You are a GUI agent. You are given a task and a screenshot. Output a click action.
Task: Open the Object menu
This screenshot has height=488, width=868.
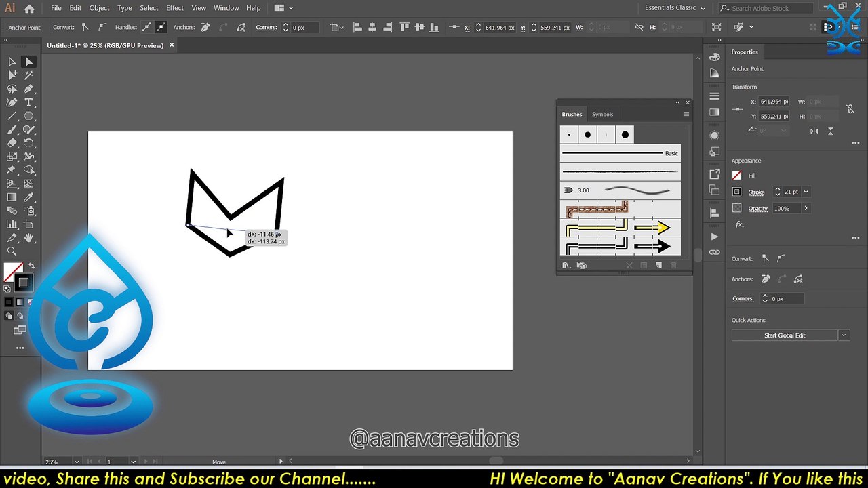click(99, 8)
